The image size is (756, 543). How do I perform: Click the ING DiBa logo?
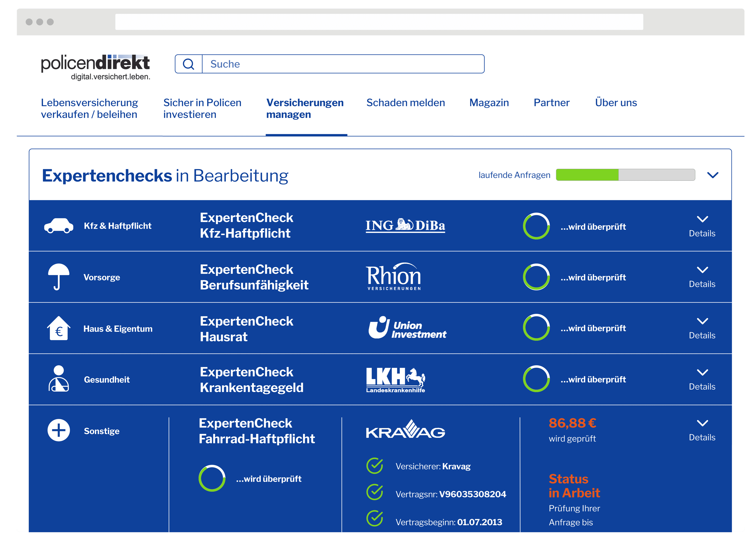(x=405, y=225)
